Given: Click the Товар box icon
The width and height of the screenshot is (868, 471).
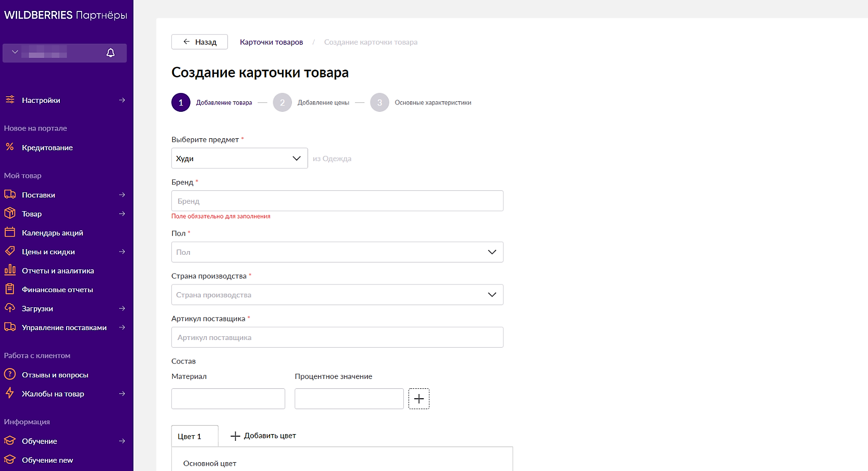Looking at the screenshot, I should click(10, 213).
